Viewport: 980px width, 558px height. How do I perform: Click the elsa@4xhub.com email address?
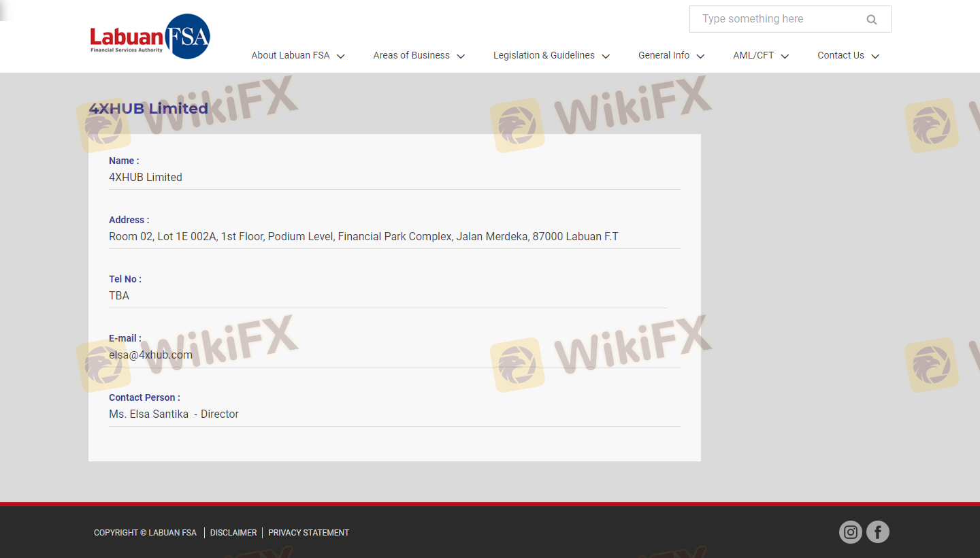pos(150,355)
